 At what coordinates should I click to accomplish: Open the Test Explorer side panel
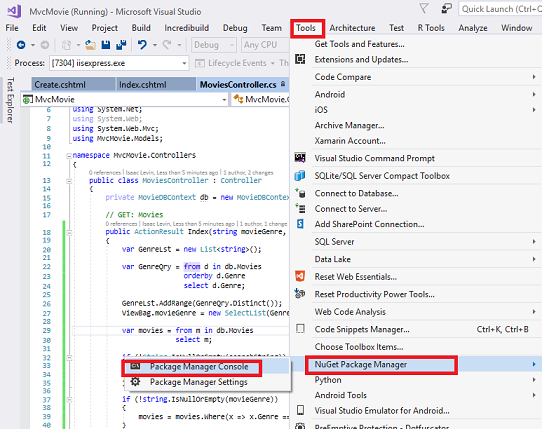click(x=10, y=100)
